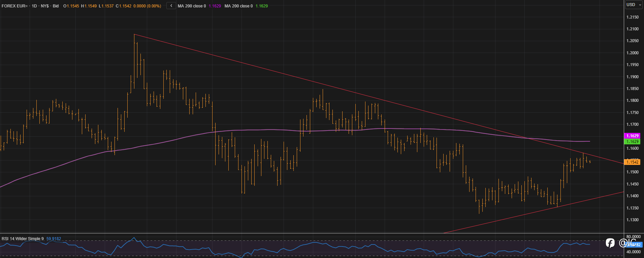
Task: Click the 1.2150 price axis label
Action: tap(633, 17)
